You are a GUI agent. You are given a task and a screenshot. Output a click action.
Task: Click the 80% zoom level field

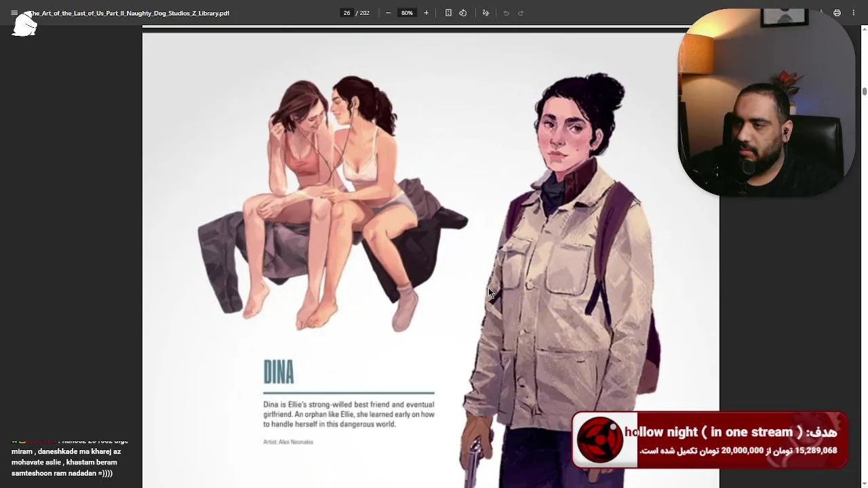click(407, 13)
